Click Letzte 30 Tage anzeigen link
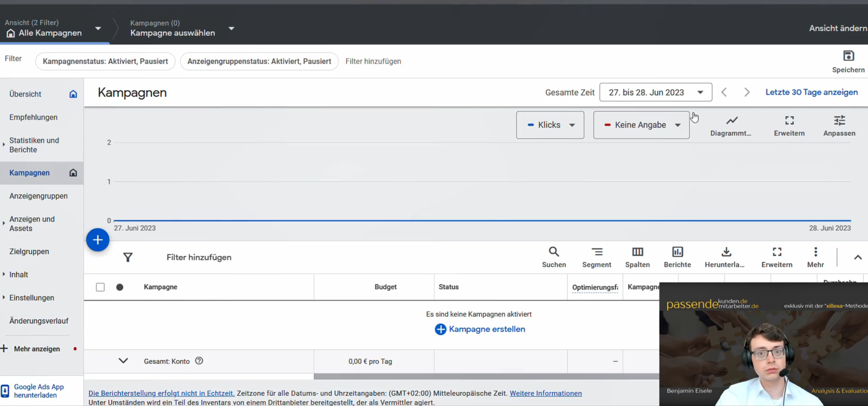Viewport: 868px width, 406px height. click(x=811, y=92)
